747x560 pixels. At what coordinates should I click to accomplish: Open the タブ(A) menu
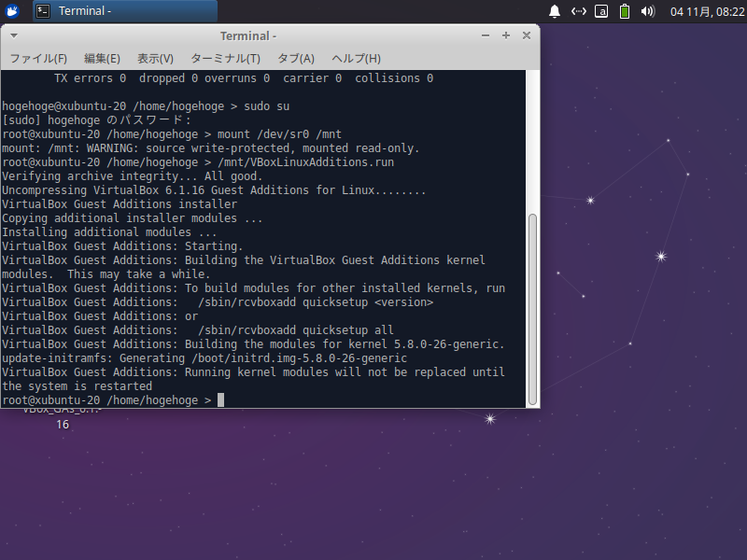(296, 59)
